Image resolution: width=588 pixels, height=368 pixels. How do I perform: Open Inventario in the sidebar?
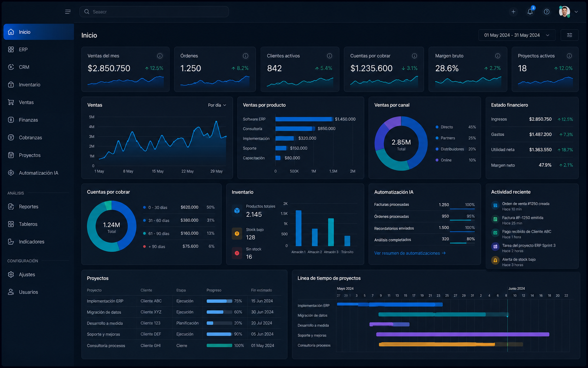pyautogui.click(x=39, y=85)
